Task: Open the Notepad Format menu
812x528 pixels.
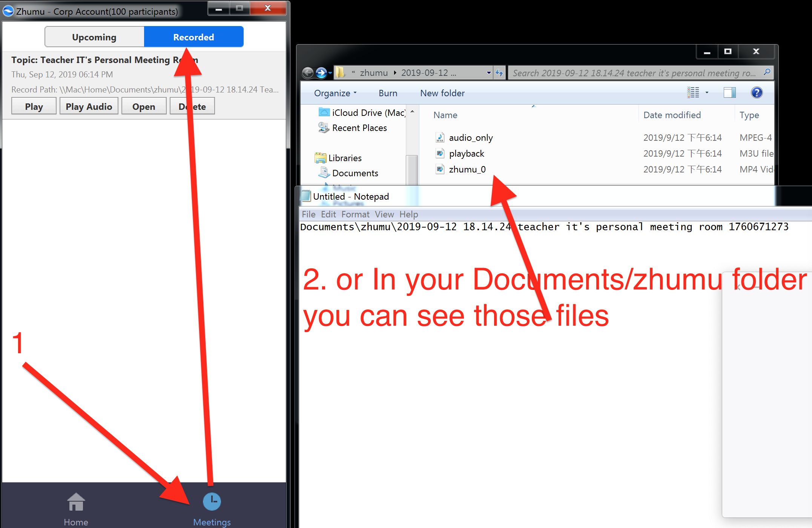Action: pyautogui.click(x=355, y=214)
